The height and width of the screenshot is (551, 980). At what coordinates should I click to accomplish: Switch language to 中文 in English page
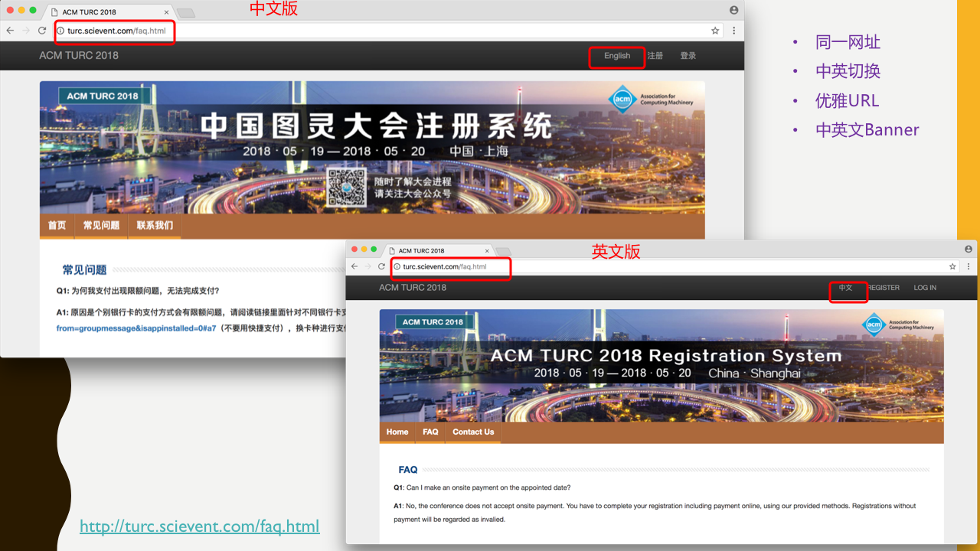click(x=845, y=288)
